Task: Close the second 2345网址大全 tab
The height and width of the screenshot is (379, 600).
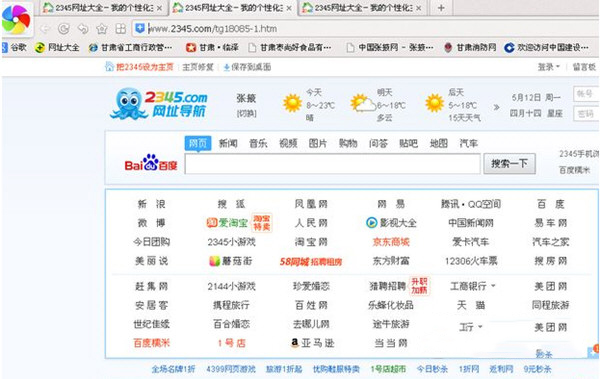Action: tap(289, 8)
